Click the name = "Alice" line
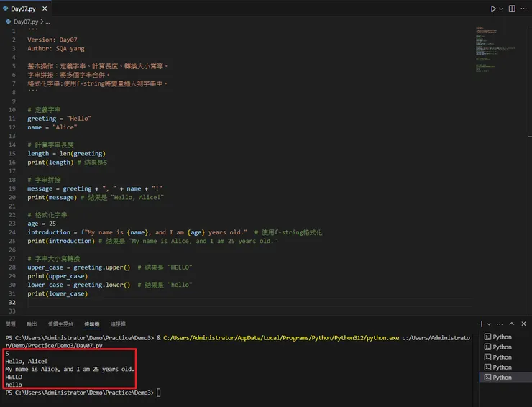Screen dimensions: 532x407 pyautogui.click(x=52, y=127)
